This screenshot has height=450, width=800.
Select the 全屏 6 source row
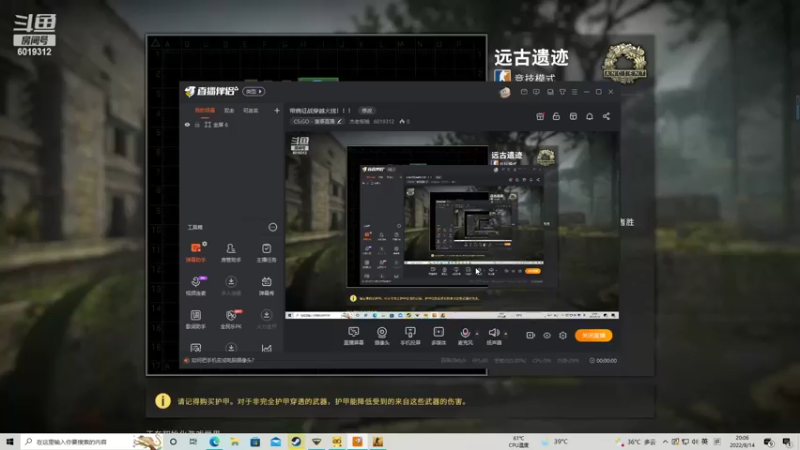click(231, 124)
